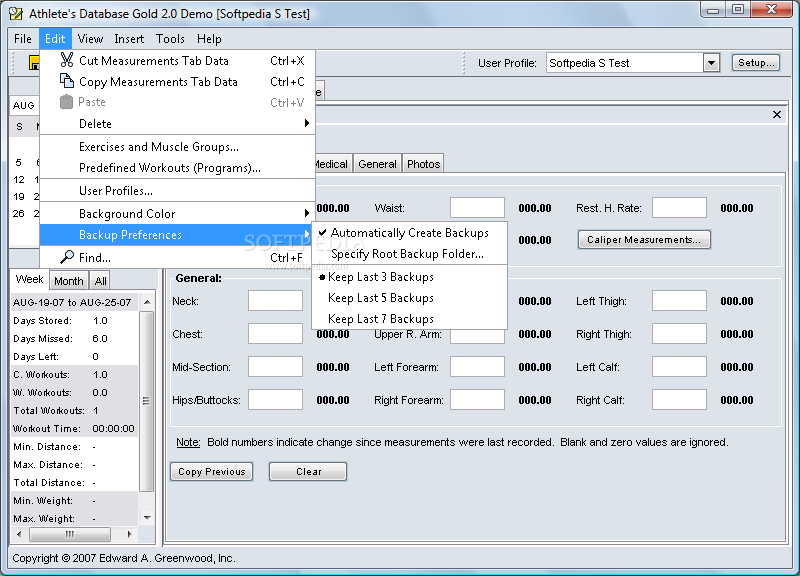Choose Find from Edit menu
This screenshot has width=800, height=576.
tap(177, 258)
